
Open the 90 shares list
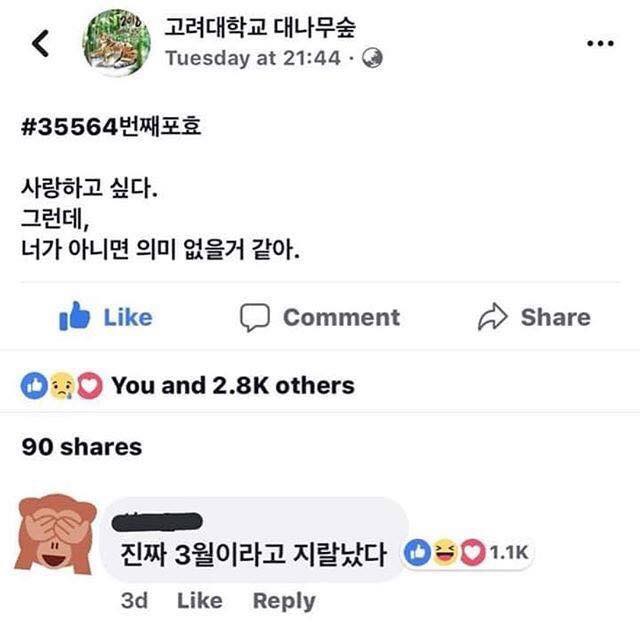tap(82, 447)
